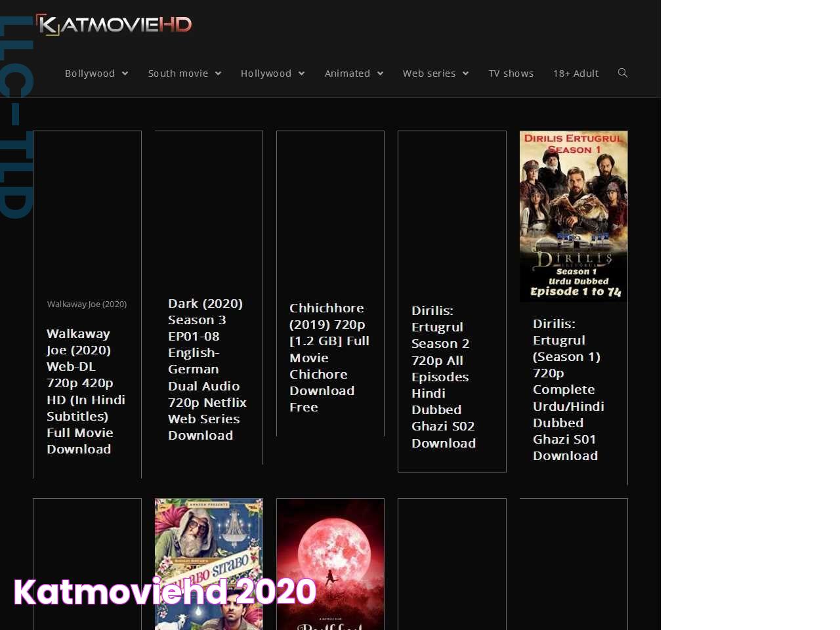Expand the Web series dropdown arrow

465,73
